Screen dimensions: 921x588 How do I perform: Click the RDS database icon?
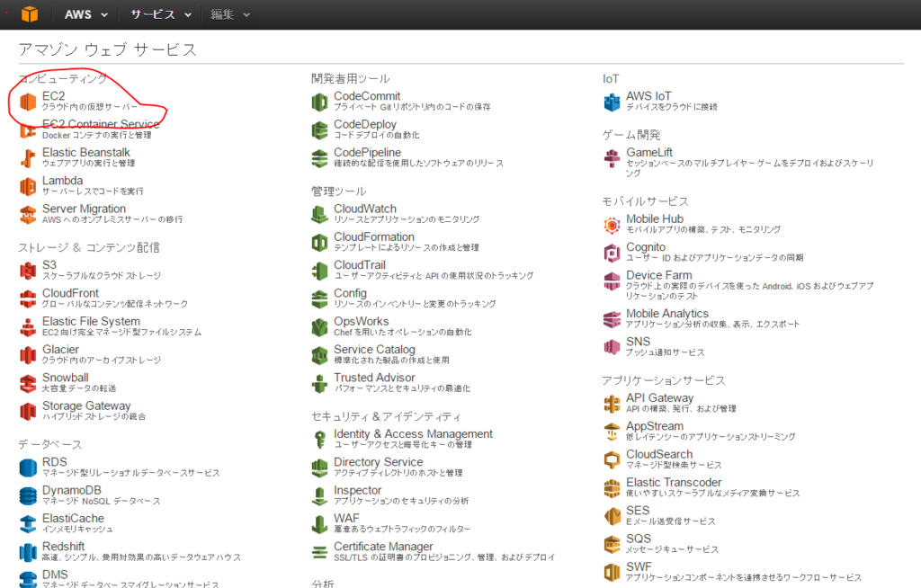[28, 468]
